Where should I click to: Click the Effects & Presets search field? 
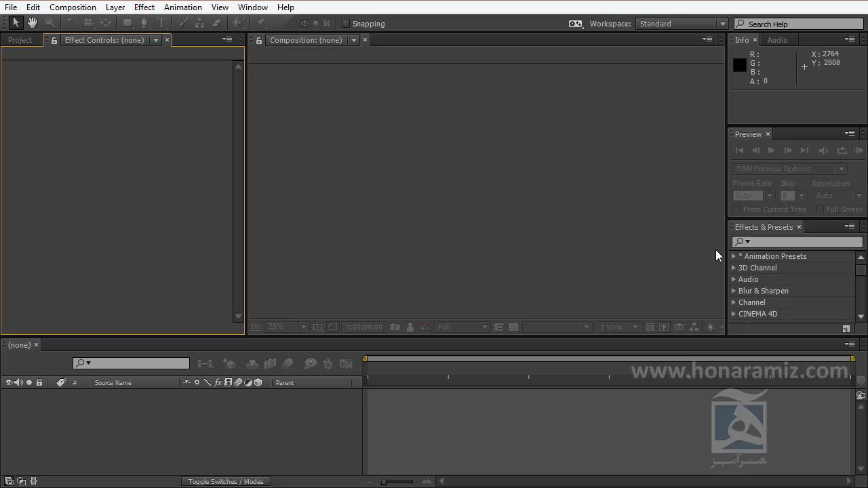pyautogui.click(x=797, y=241)
